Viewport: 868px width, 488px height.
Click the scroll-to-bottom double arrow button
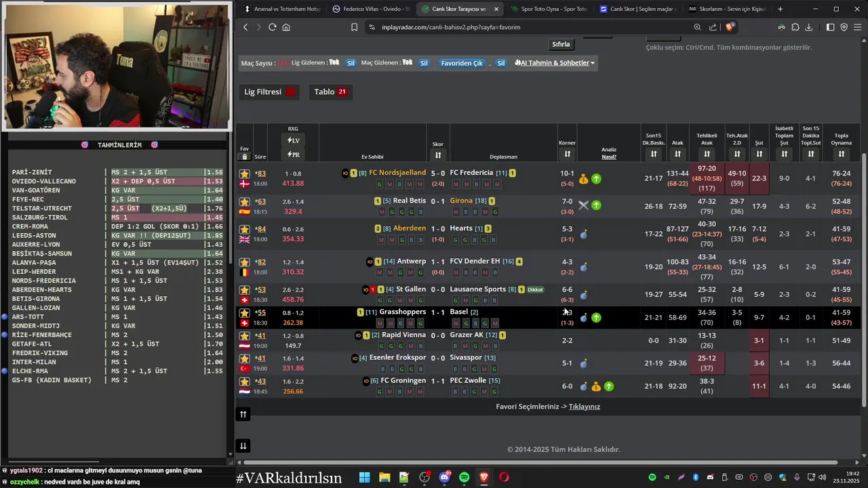(243, 445)
